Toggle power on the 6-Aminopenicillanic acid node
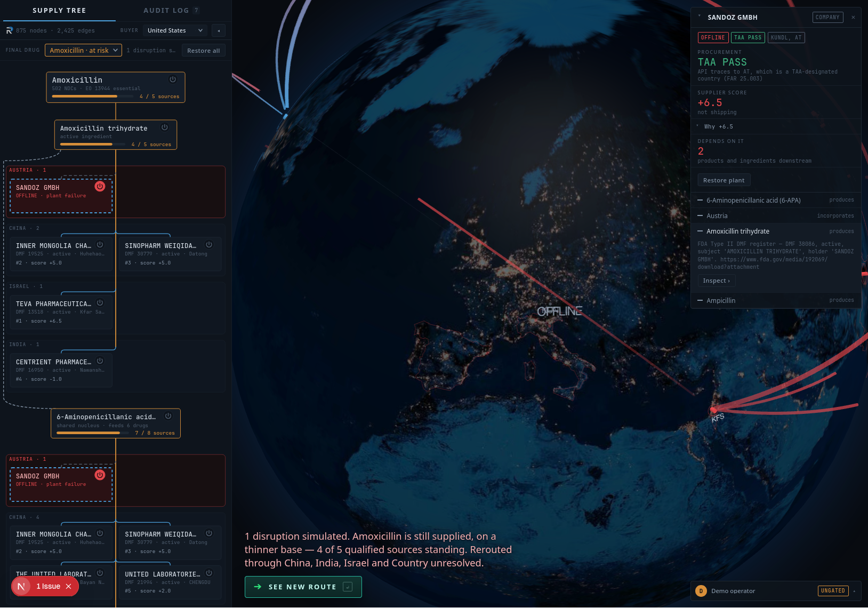 point(168,416)
